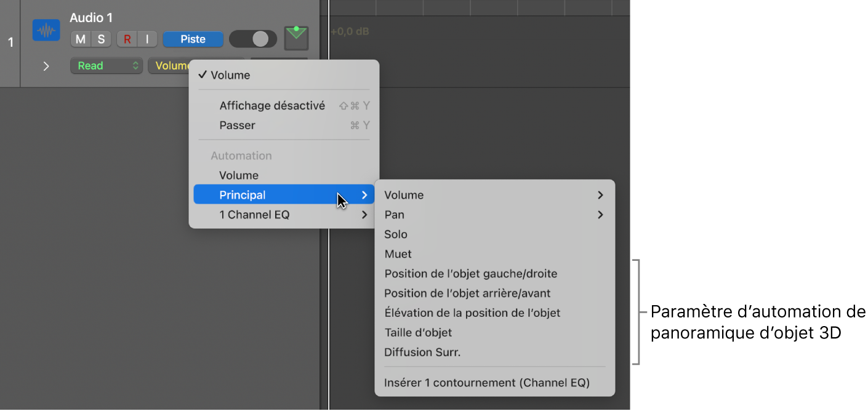
Task: Toggle the track on/off switch
Action: click(x=252, y=39)
